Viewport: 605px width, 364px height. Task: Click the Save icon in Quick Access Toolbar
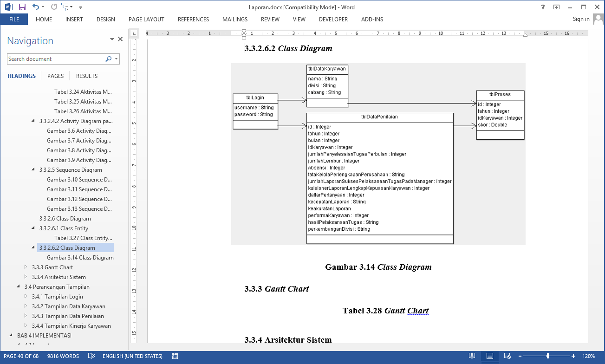pos(22,7)
